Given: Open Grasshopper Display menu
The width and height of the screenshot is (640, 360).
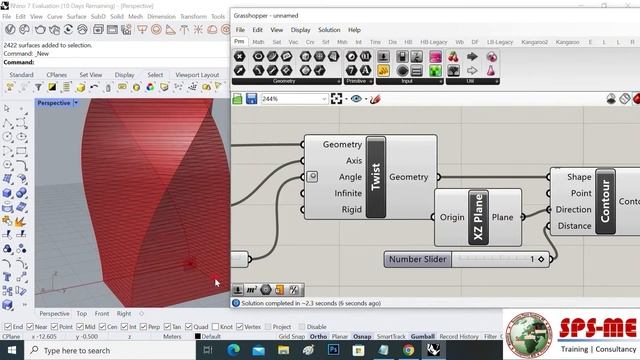Looking at the screenshot, I should coord(300,30).
